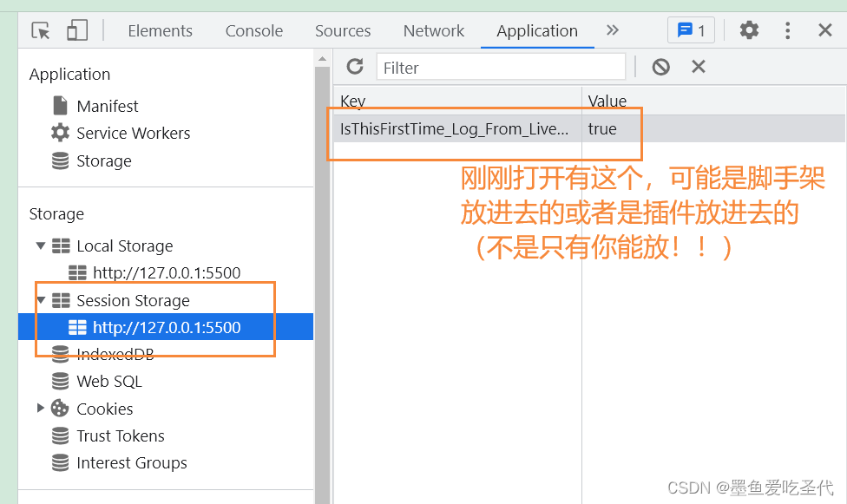Select the Session Storage label
The width and height of the screenshot is (847, 504).
pos(133,300)
